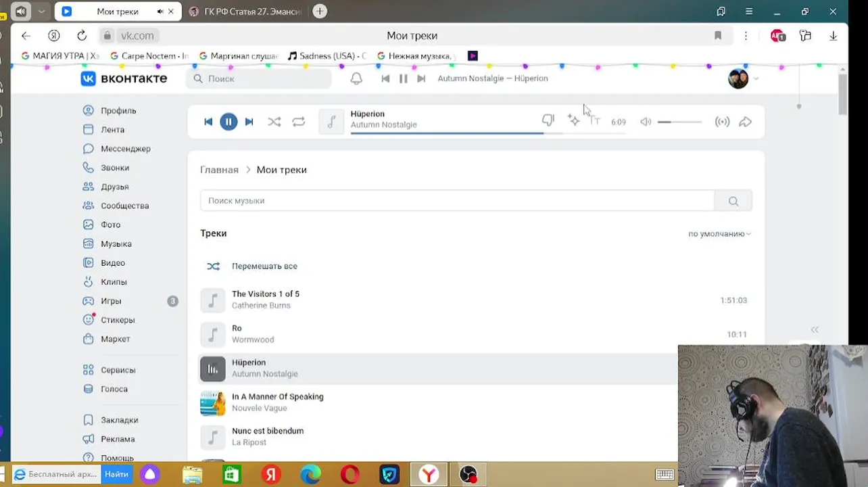Open a new browser tab
This screenshot has height=487, width=868.
[x=320, y=11]
